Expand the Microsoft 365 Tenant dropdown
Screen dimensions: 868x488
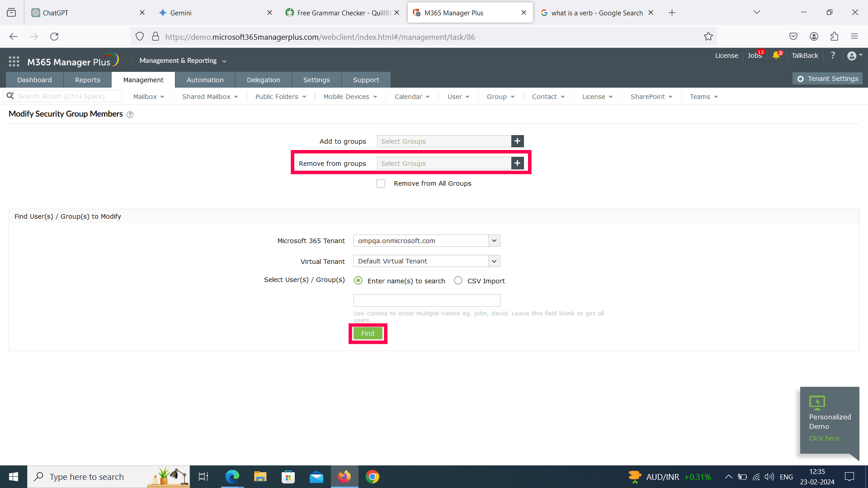(x=493, y=241)
